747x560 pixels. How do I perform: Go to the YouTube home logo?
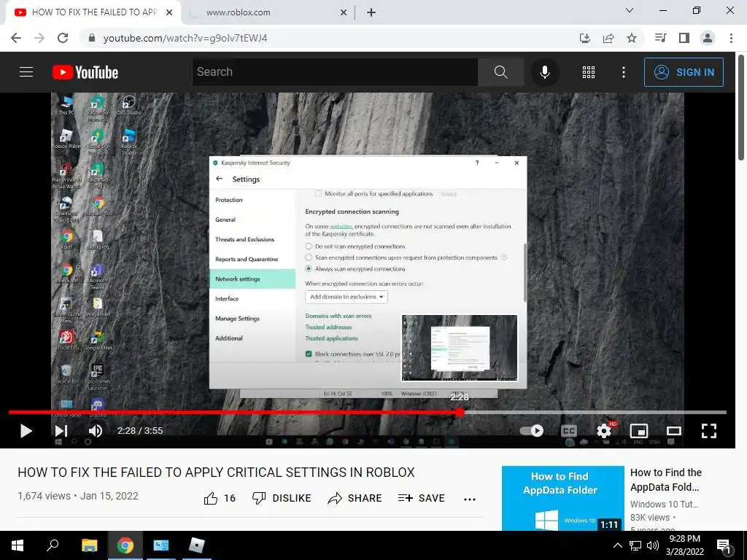coord(85,72)
